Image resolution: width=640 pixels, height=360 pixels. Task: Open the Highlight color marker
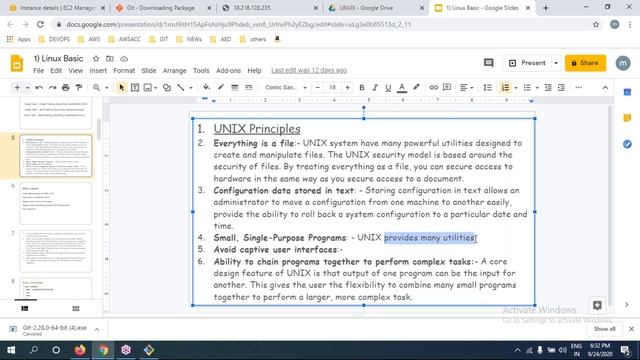click(x=416, y=87)
